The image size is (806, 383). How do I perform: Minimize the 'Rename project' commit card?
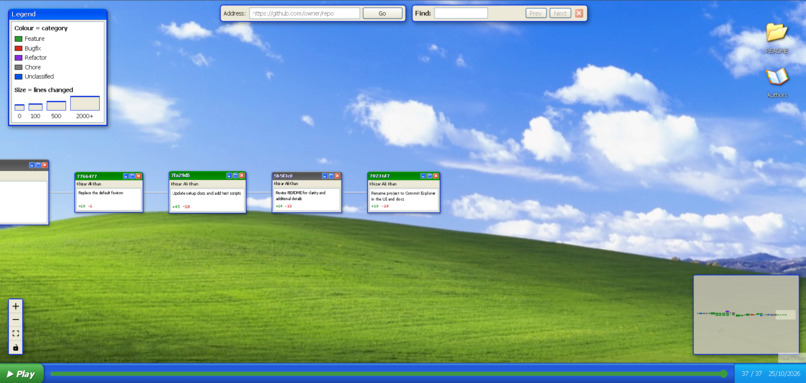click(x=423, y=176)
